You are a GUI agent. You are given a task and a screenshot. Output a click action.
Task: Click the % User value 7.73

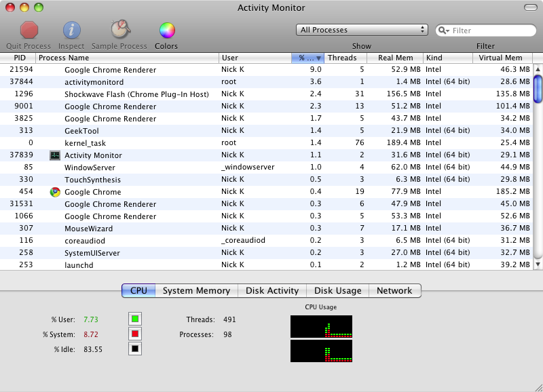pos(91,319)
